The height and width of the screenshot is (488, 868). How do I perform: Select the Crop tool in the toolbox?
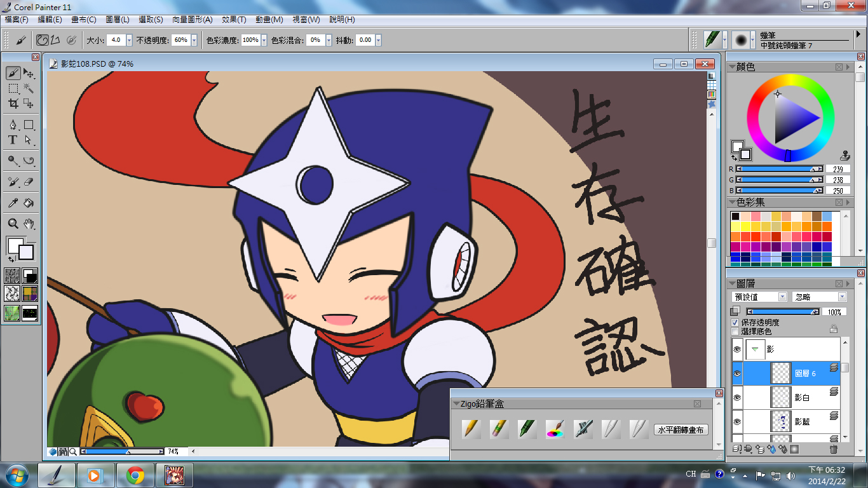pyautogui.click(x=13, y=104)
